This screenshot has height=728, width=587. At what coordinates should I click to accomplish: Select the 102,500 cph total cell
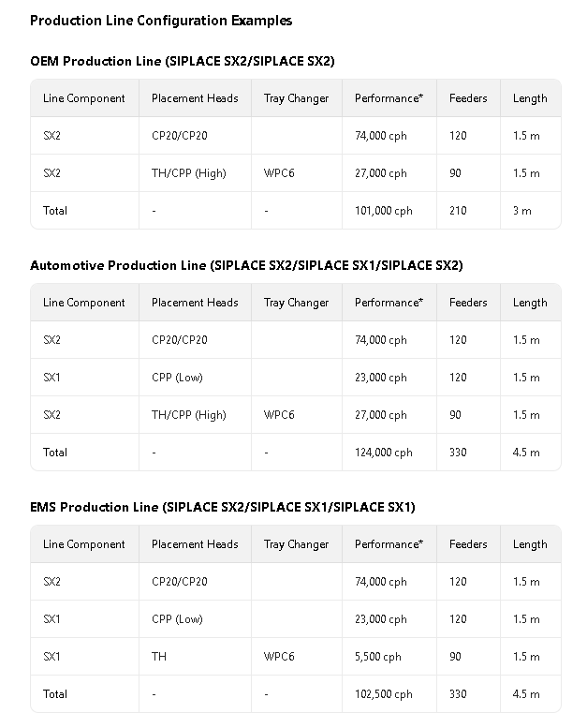tap(384, 694)
